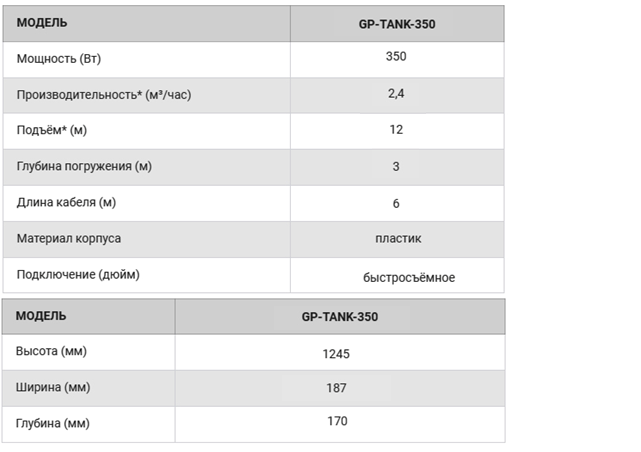Screen dimensions: 641x452
Task: Click the Материал корпуса label
Action: [x=69, y=238]
